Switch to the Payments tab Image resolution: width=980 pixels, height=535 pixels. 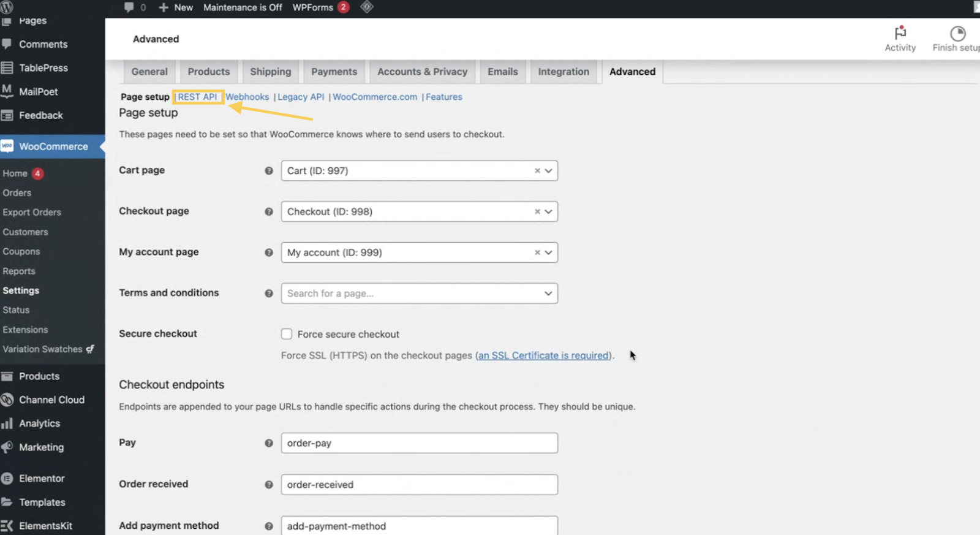pos(334,72)
